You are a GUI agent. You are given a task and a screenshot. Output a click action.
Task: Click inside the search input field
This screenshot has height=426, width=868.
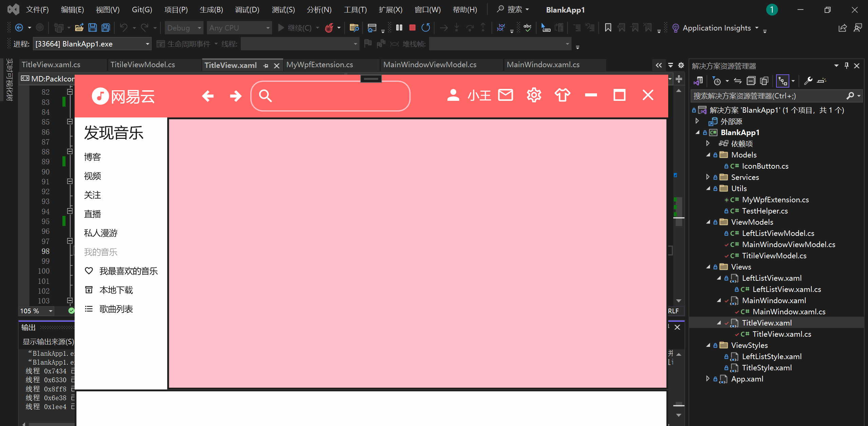(330, 95)
